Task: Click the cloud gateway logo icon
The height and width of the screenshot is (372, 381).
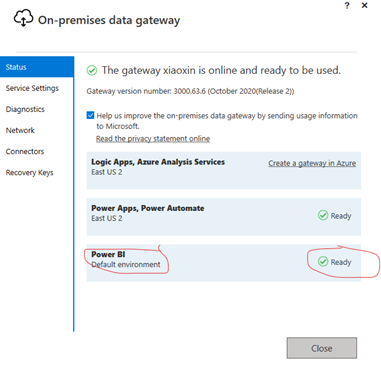Action: [x=23, y=18]
